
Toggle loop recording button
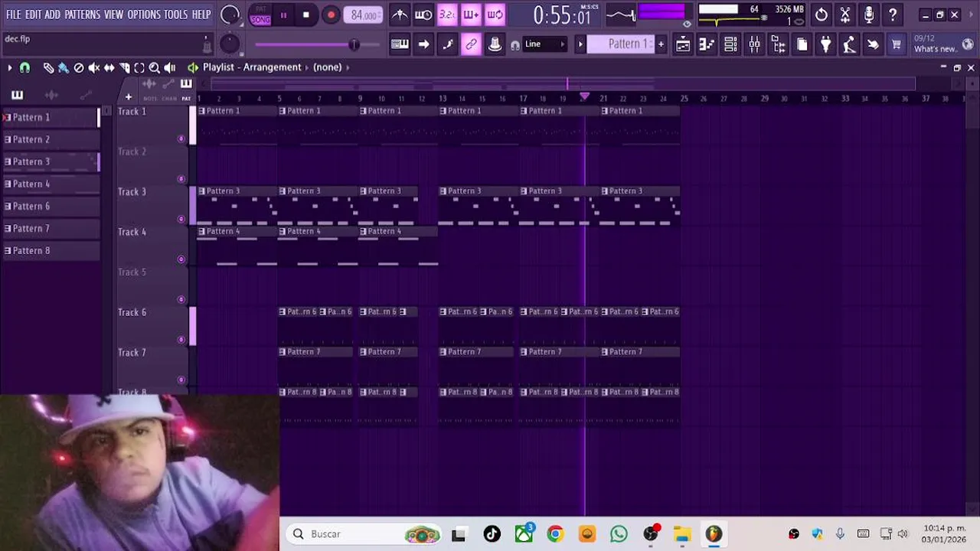[x=495, y=15]
